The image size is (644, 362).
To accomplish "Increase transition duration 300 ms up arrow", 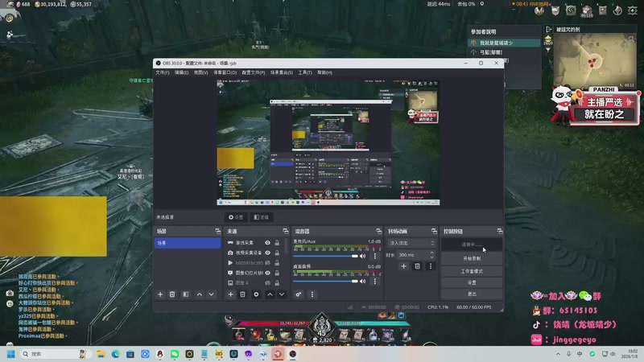I will pyautogui.click(x=431, y=253).
